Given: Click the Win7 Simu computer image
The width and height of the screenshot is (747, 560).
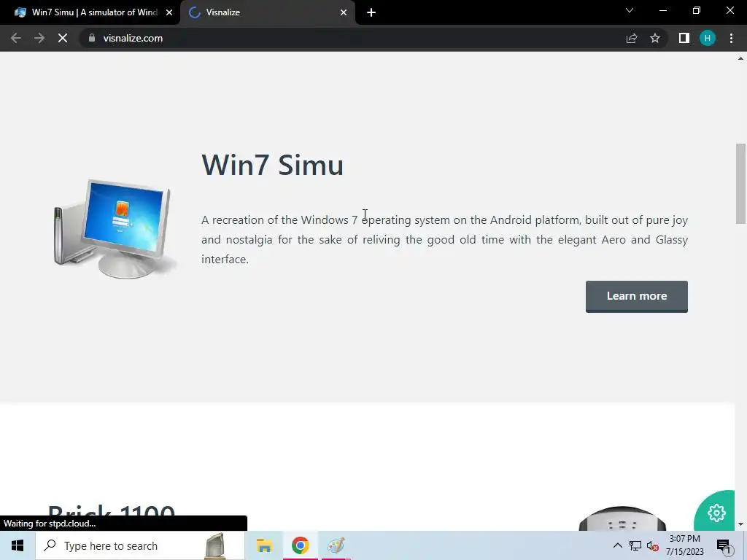Looking at the screenshot, I should point(115,228).
